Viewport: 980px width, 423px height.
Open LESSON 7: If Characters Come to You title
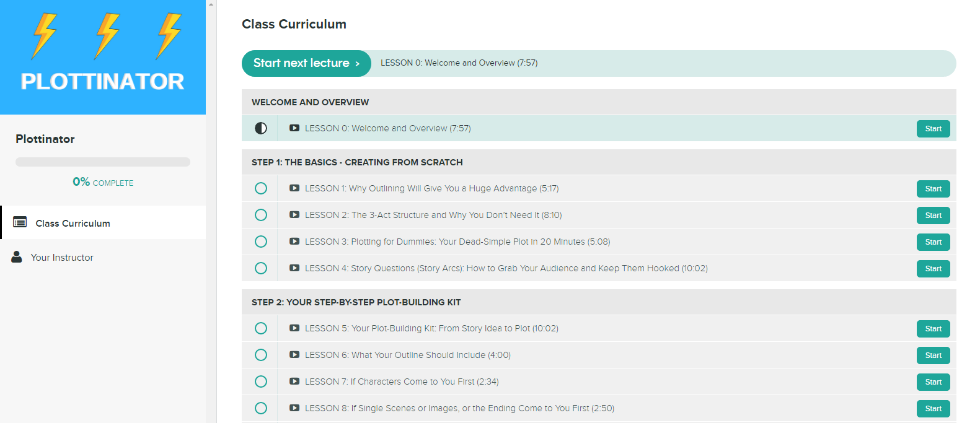coord(402,382)
